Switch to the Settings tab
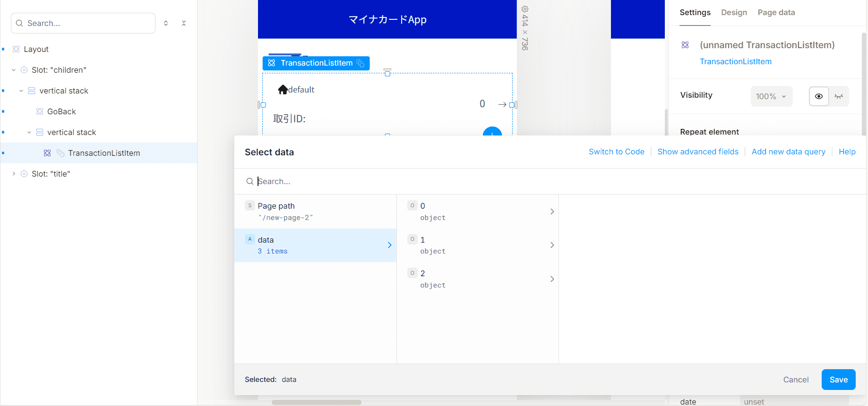Screen dimensions: 868x406 click(x=695, y=13)
